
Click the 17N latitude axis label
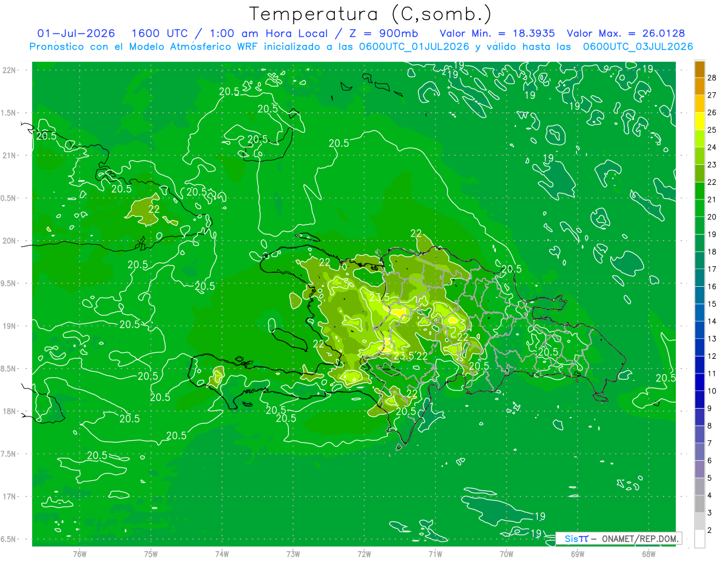tap(10, 497)
